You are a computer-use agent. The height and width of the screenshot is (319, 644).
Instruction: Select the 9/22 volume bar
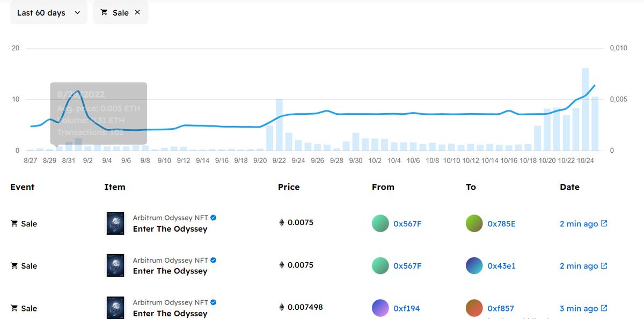(x=279, y=125)
